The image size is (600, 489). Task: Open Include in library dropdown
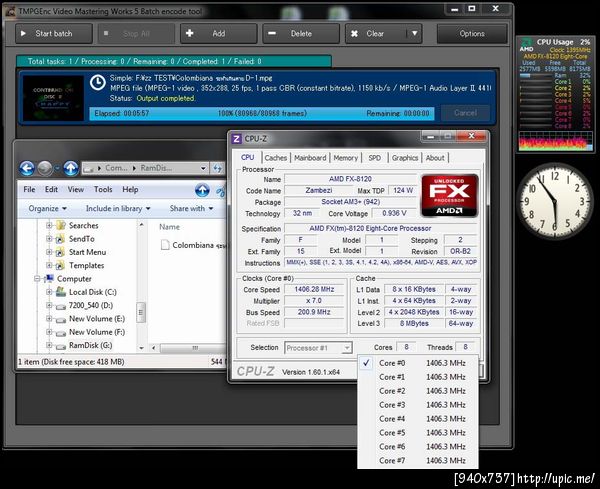point(118,209)
